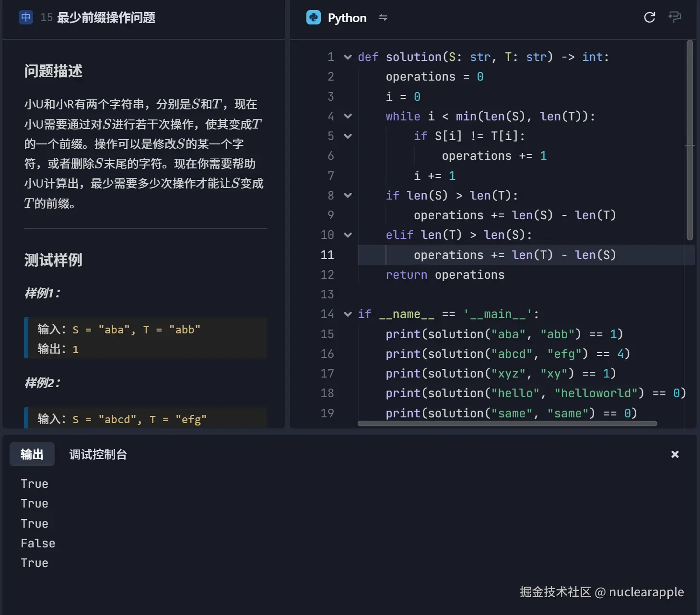Click the 样例1 label
Image resolution: width=700 pixels, height=615 pixels.
(x=42, y=293)
